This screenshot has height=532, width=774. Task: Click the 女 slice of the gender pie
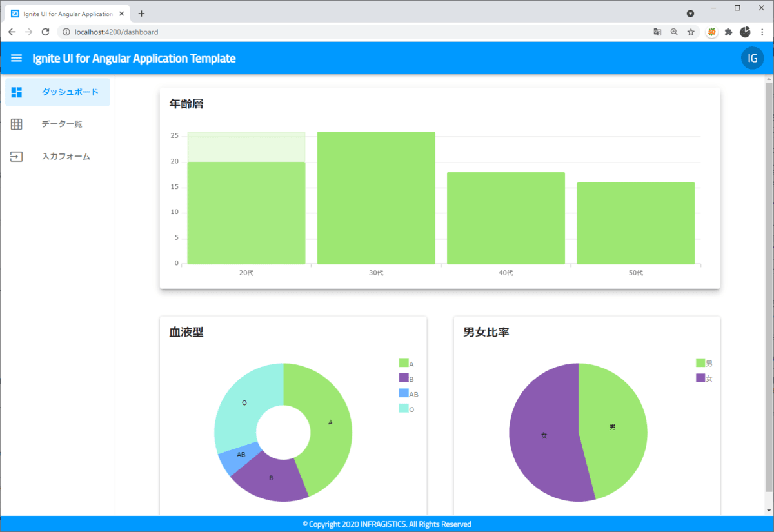(544, 436)
